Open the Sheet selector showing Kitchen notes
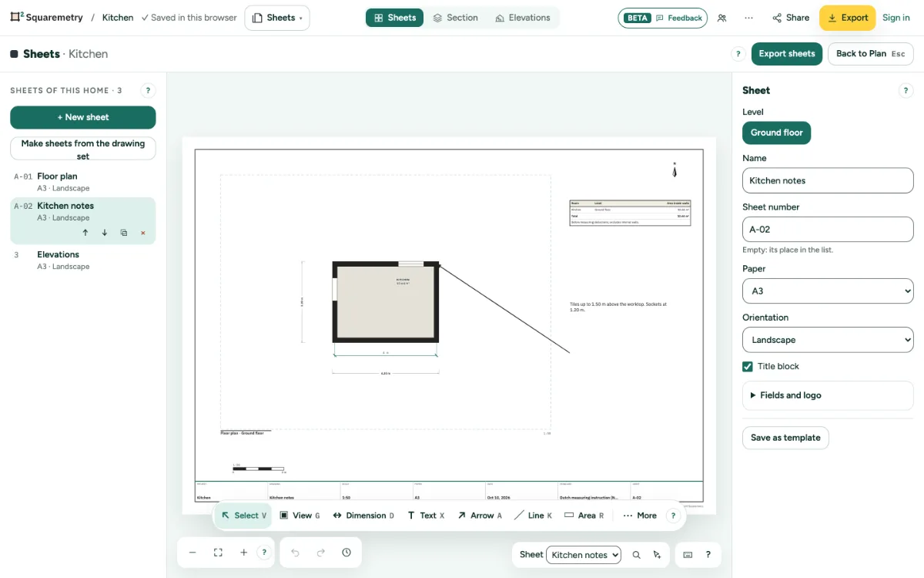Viewport: 924px width, 578px height. pyautogui.click(x=584, y=555)
